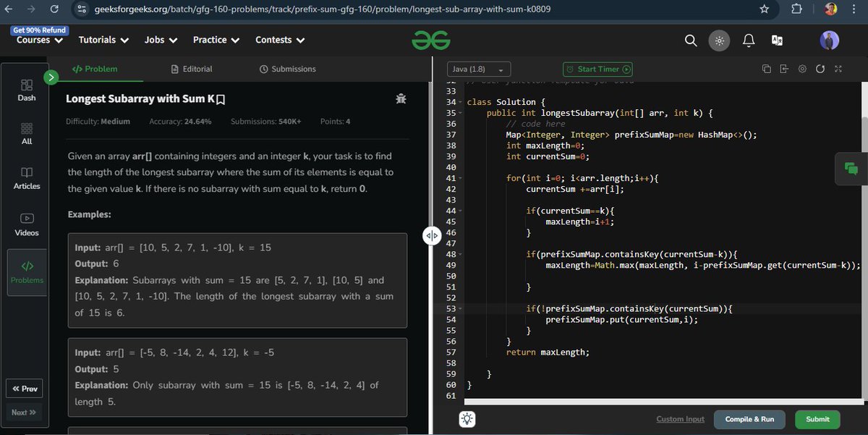The height and width of the screenshot is (435, 868).
Task: Fold the if block at line 44
Action: pos(460,211)
